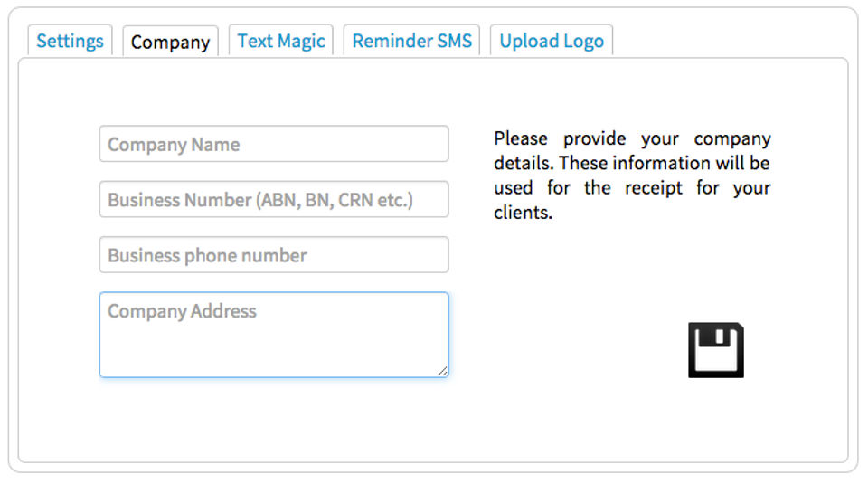Open the Upload Logo tab
The image size is (868, 484).
(551, 41)
